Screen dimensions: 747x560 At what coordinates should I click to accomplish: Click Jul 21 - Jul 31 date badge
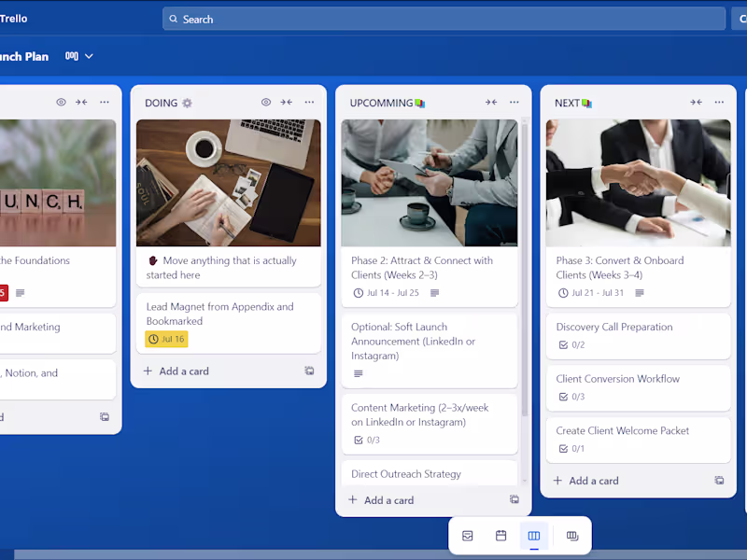(591, 293)
